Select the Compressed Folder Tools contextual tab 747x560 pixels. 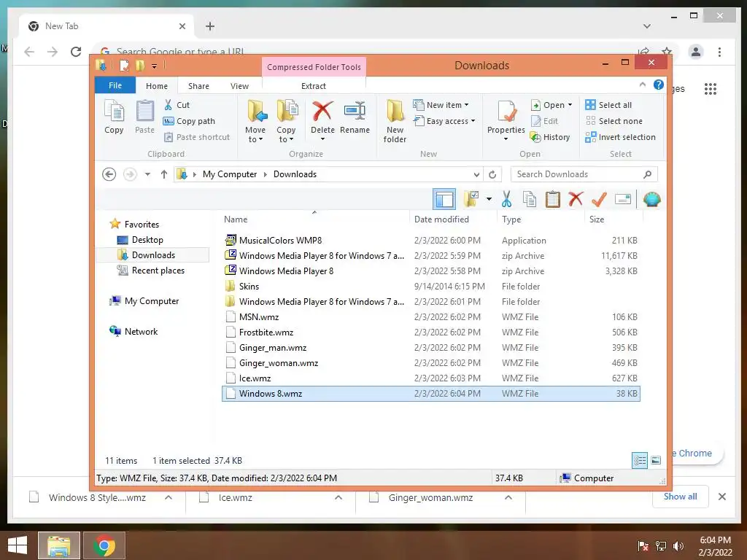pos(314,67)
